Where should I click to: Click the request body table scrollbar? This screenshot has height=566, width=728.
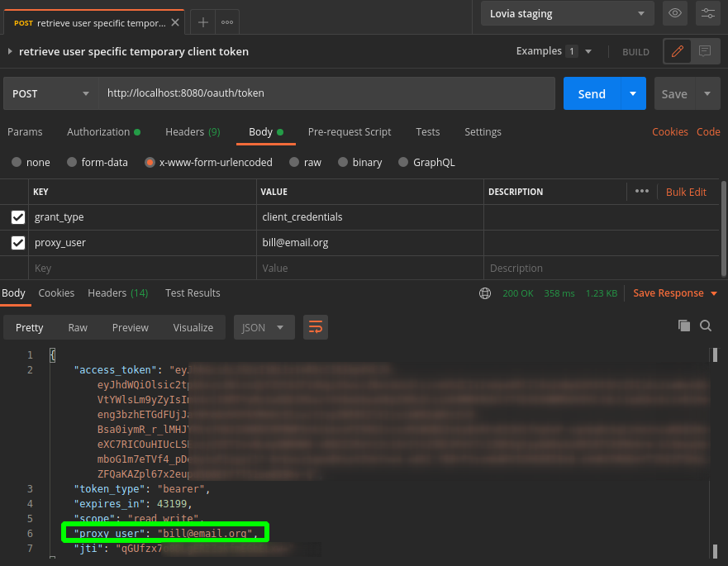coord(723,228)
